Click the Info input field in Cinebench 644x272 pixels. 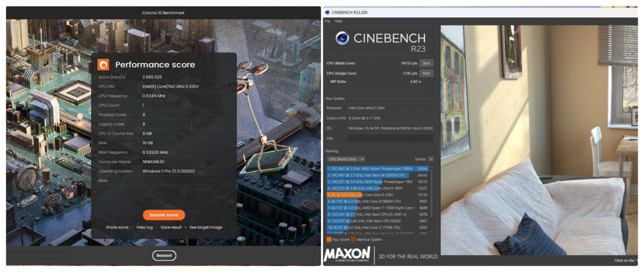tap(391, 138)
